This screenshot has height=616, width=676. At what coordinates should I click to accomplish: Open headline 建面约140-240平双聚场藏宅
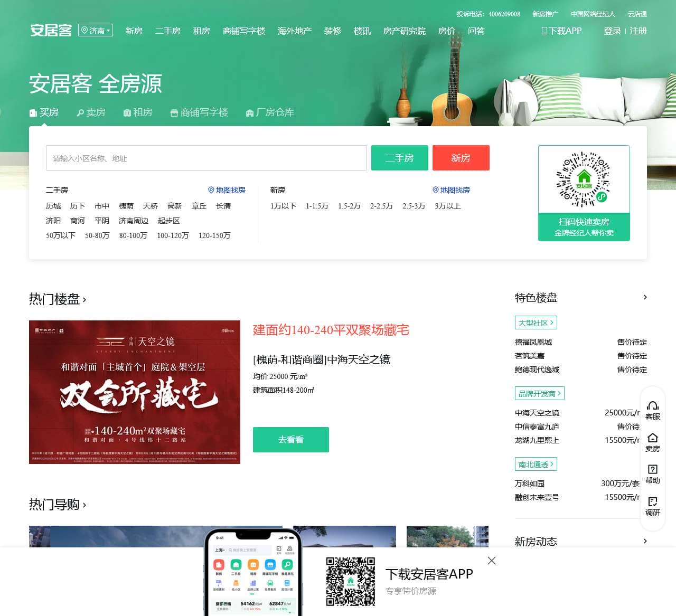[331, 330]
